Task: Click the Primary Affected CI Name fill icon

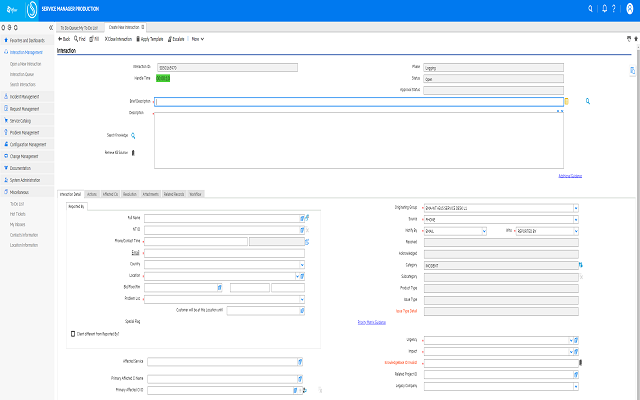Action: click(300, 379)
